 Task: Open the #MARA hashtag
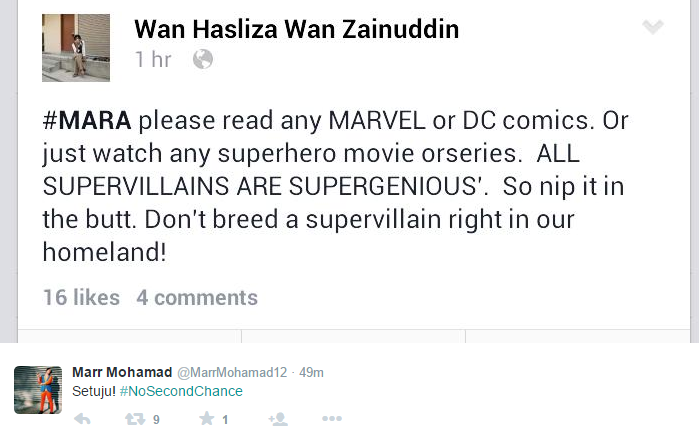(86, 123)
